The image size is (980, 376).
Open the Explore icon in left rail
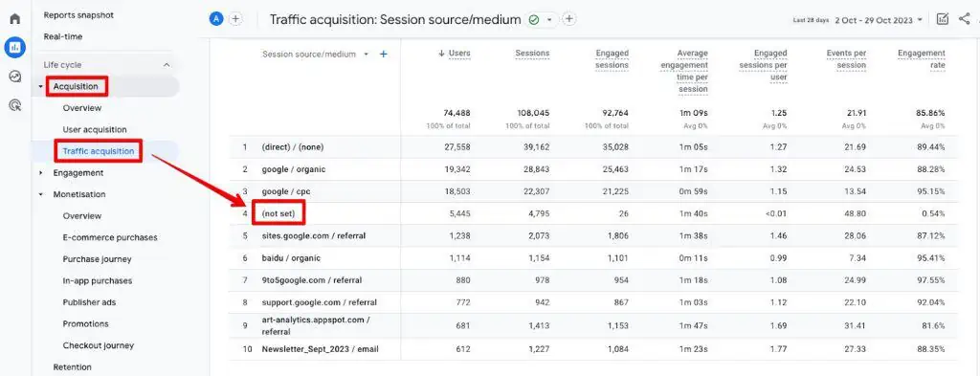tap(15, 77)
